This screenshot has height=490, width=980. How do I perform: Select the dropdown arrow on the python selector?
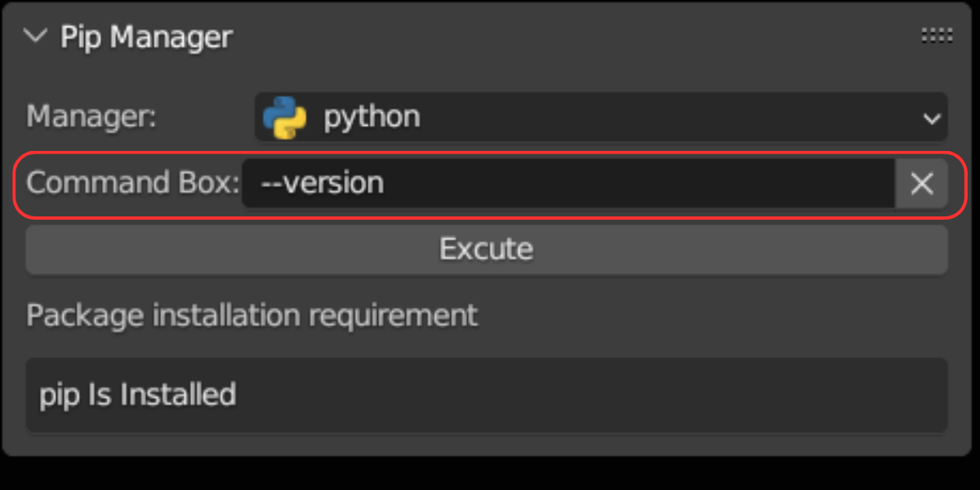click(931, 118)
